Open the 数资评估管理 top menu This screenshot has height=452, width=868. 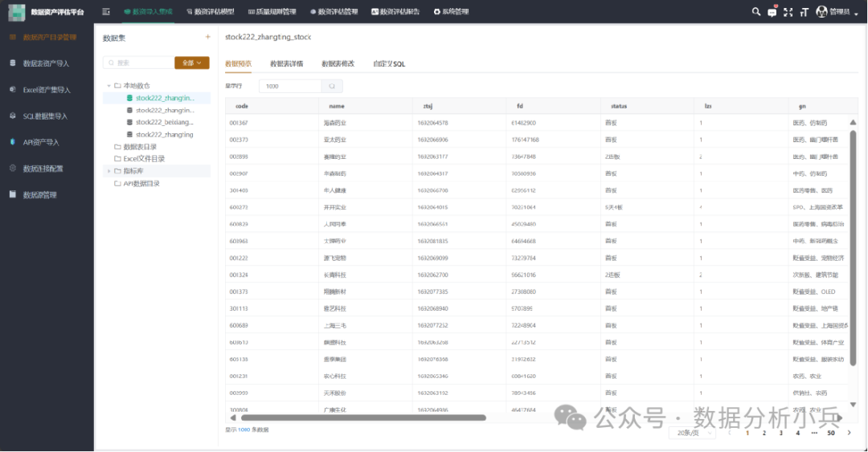(x=334, y=11)
